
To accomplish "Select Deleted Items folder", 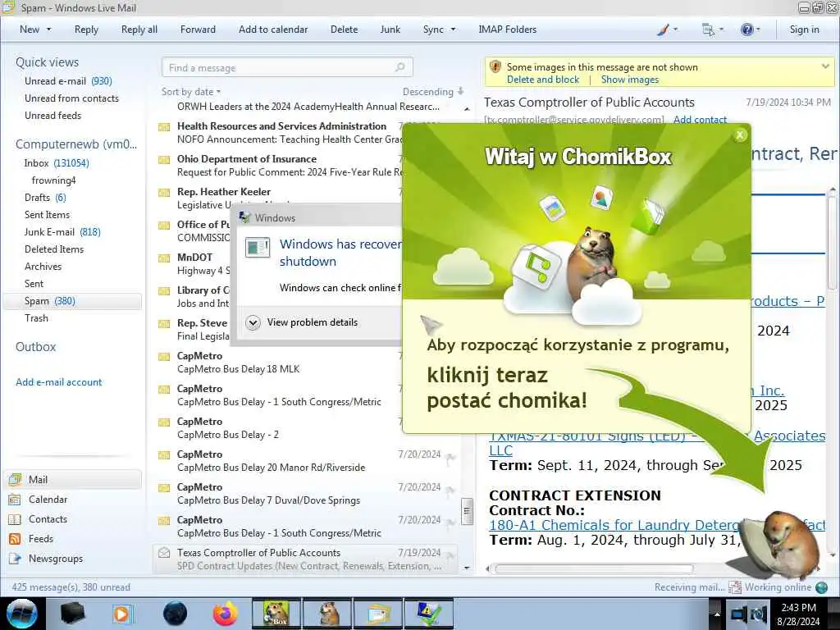I will pyautogui.click(x=54, y=249).
